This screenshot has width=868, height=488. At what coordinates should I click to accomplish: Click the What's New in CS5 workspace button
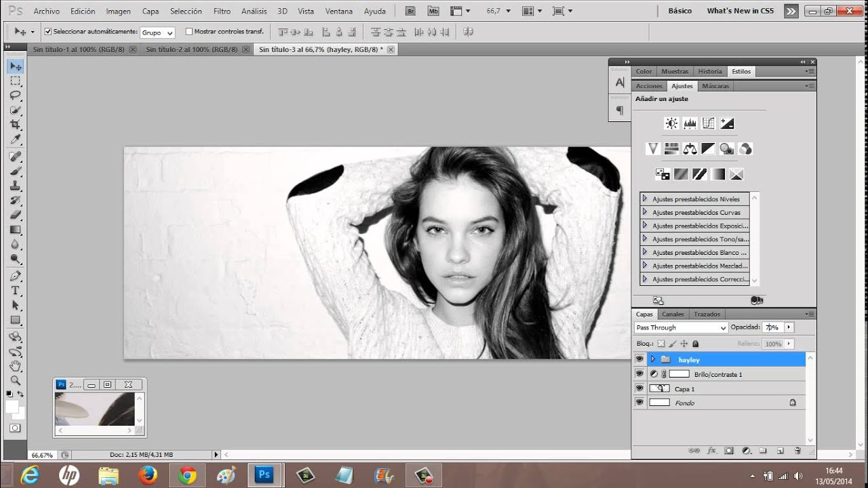pos(740,11)
